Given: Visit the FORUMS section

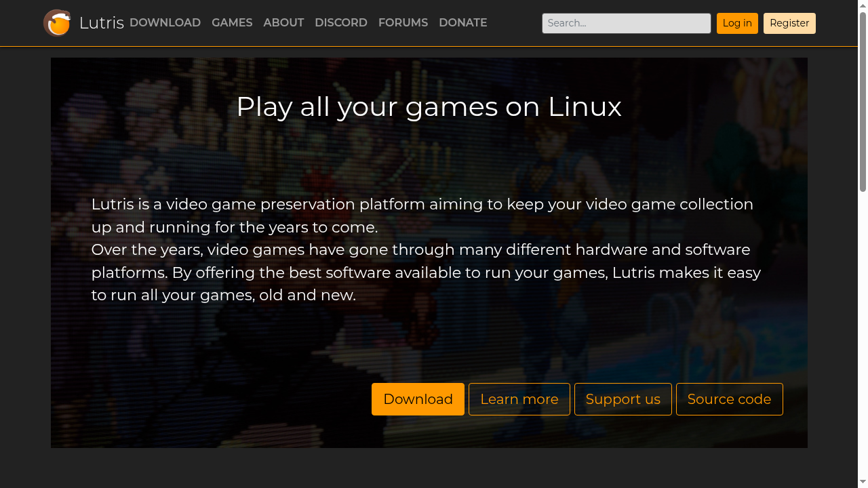Looking at the screenshot, I should [x=403, y=22].
